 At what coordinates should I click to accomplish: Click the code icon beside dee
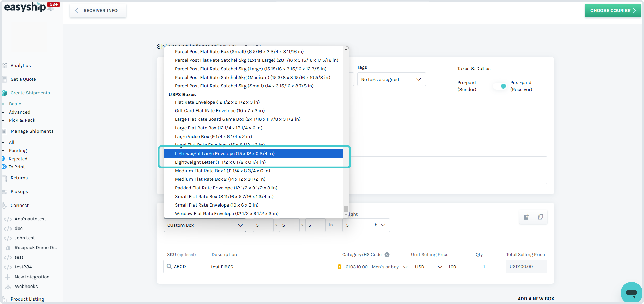click(x=8, y=229)
